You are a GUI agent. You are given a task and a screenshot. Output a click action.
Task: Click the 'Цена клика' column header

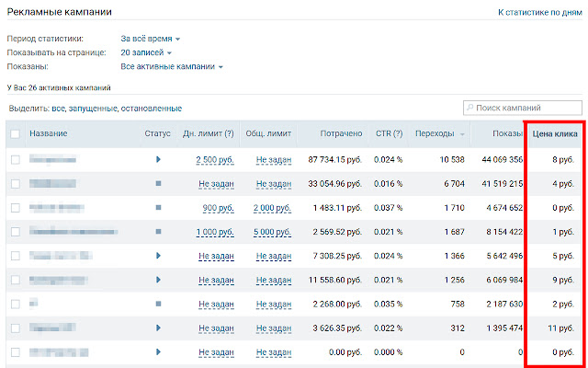(555, 134)
